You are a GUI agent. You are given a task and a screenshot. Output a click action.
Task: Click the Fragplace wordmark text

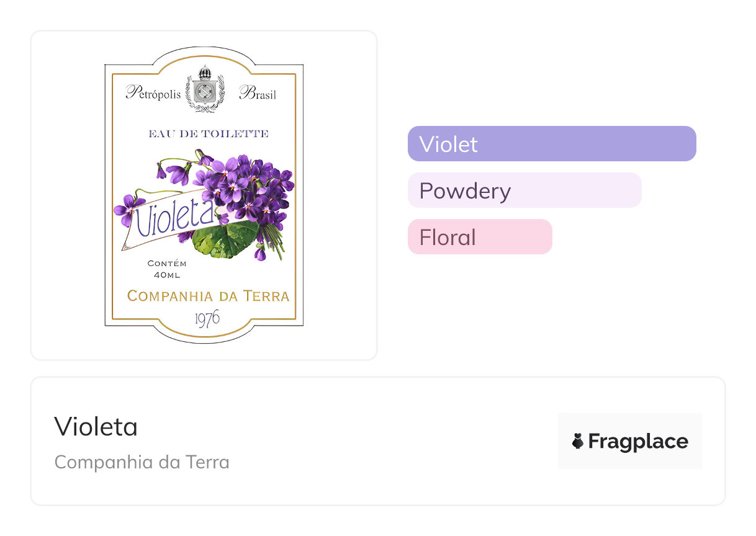click(637, 442)
